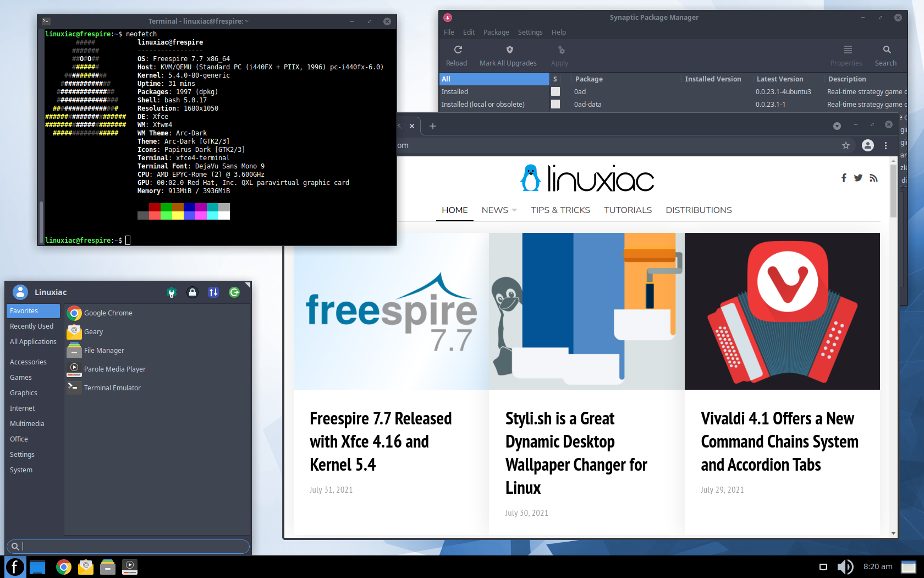Toggle status checkbox for 0ad-data package

[x=555, y=104]
